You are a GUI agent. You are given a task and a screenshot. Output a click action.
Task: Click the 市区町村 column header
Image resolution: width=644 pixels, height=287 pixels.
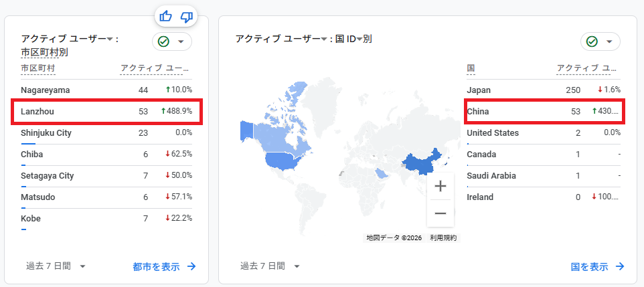pyautogui.click(x=37, y=68)
